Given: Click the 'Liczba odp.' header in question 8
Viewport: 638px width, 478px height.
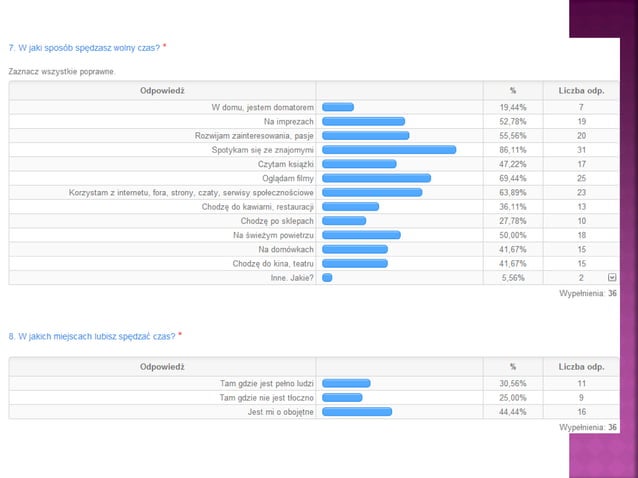Looking at the screenshot, I should pos(581,367).
